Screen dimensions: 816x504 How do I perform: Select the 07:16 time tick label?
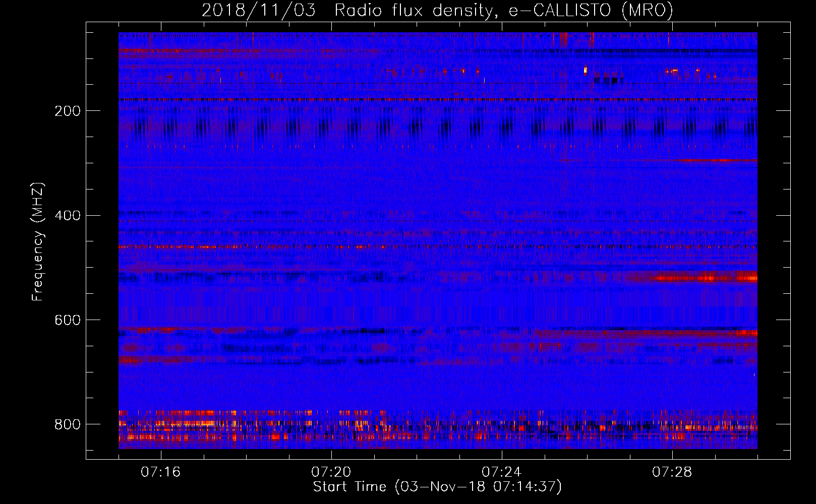pos(161,472)
